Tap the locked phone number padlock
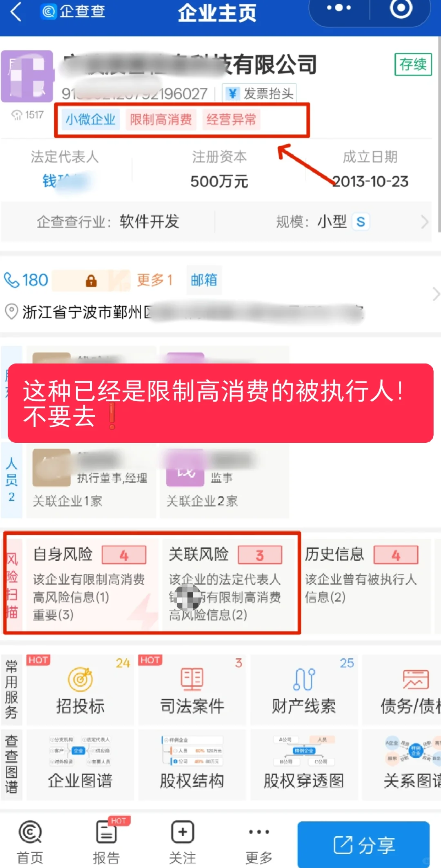The image size is (441, 868). (x=91, y=281)
